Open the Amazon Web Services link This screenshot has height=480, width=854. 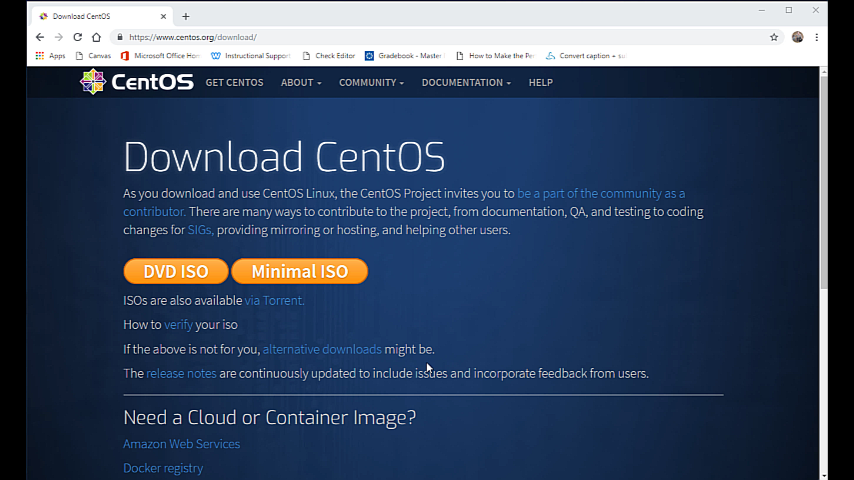181,444
